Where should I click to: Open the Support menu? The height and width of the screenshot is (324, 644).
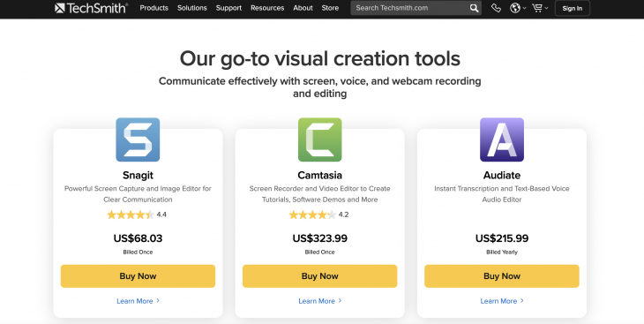(228, 8)
